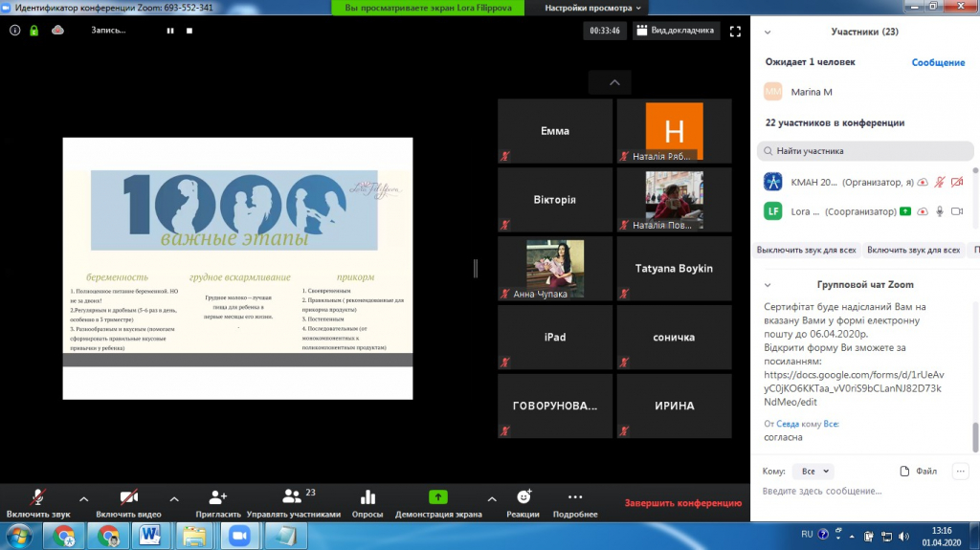
Task: Click the meeting info circle icon
Action: pyautogui.click(x=14, y=31)
